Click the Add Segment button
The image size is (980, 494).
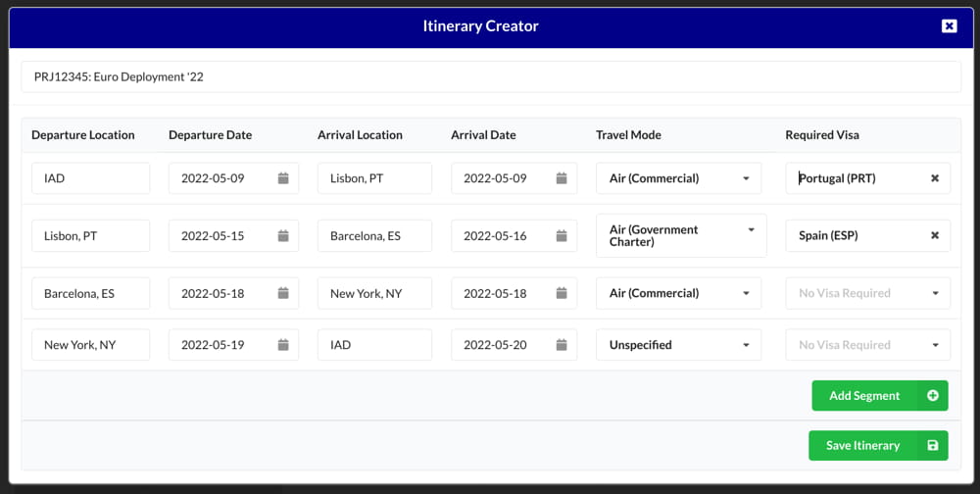(x=879, y=396)
